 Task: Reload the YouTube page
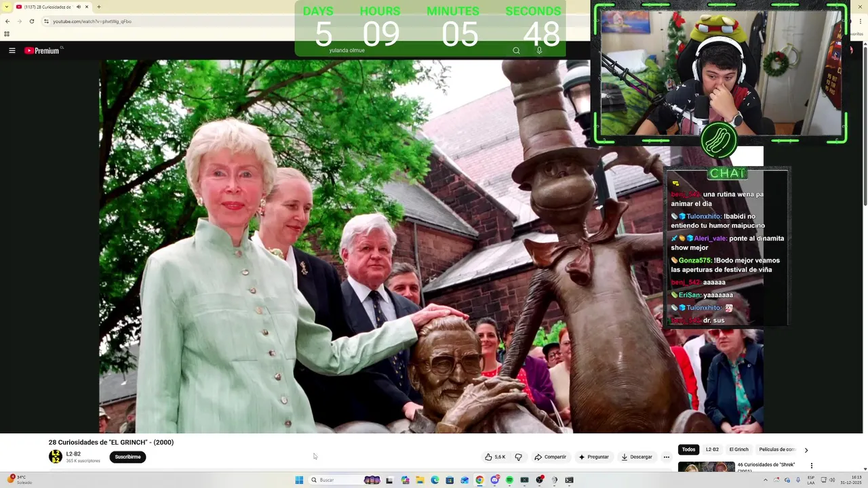click(x=31, y=21)
